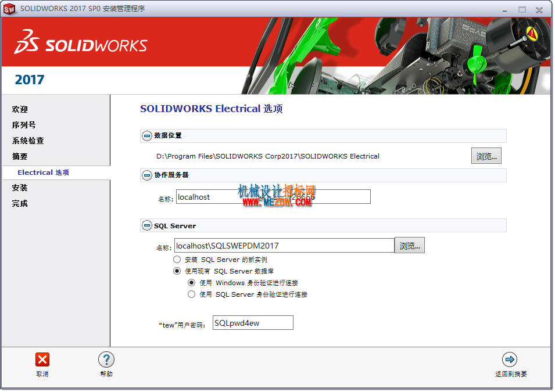The image size is (555, 392).
Task: Click the 返回到摘要 label
Action: pos(511,375)
